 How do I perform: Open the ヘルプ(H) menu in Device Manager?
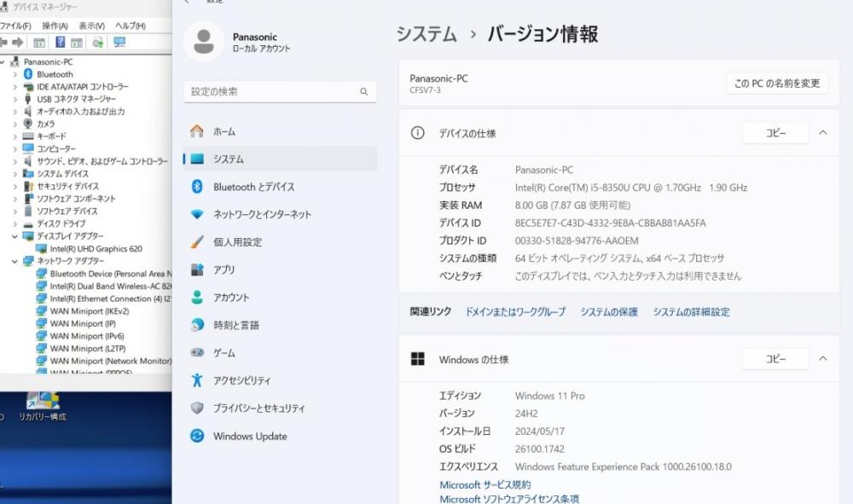pyautogui.click(x=130, y=26)
